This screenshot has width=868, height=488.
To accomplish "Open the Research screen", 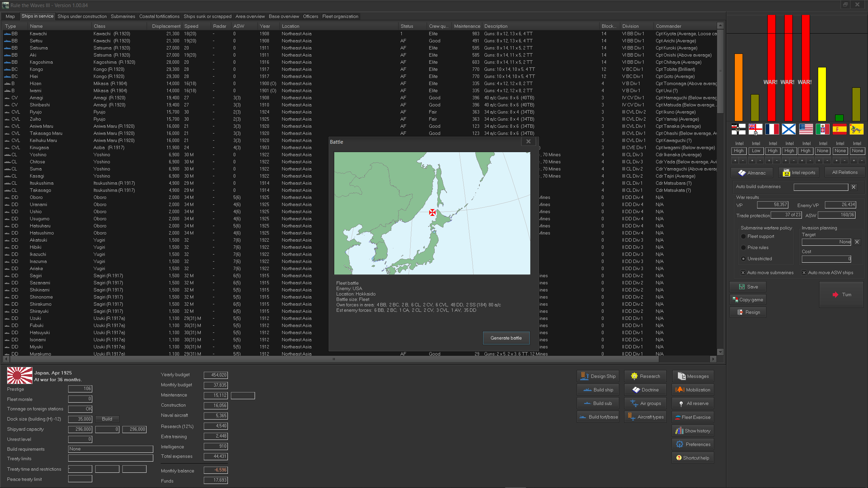I will pyautogui.click(x=645, y=376).
